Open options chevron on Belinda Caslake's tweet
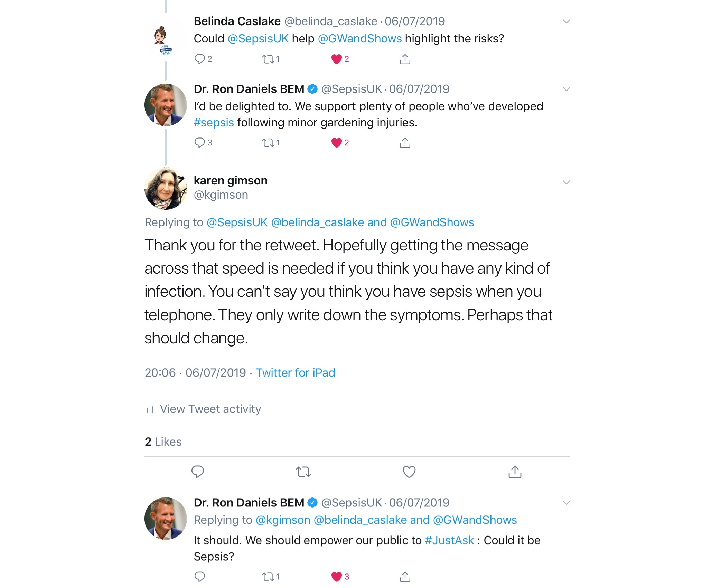The image size is (702, 588). [x=566, y=21]
